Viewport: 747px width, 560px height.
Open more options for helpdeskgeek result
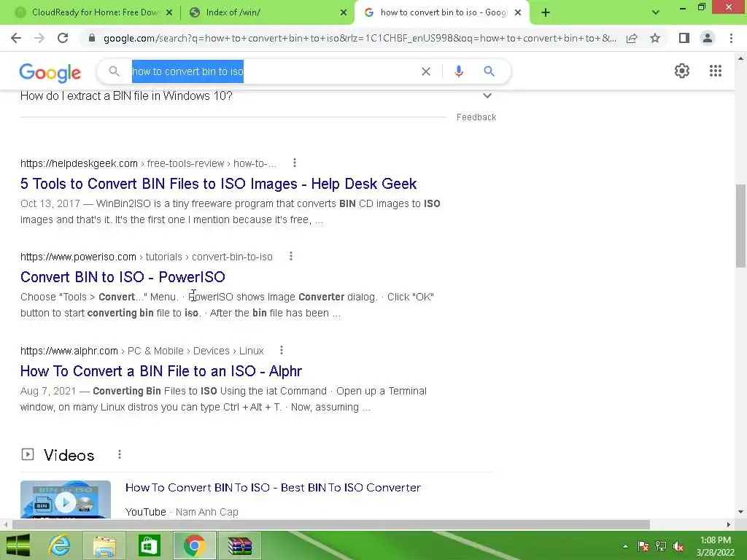pos(295,163)
